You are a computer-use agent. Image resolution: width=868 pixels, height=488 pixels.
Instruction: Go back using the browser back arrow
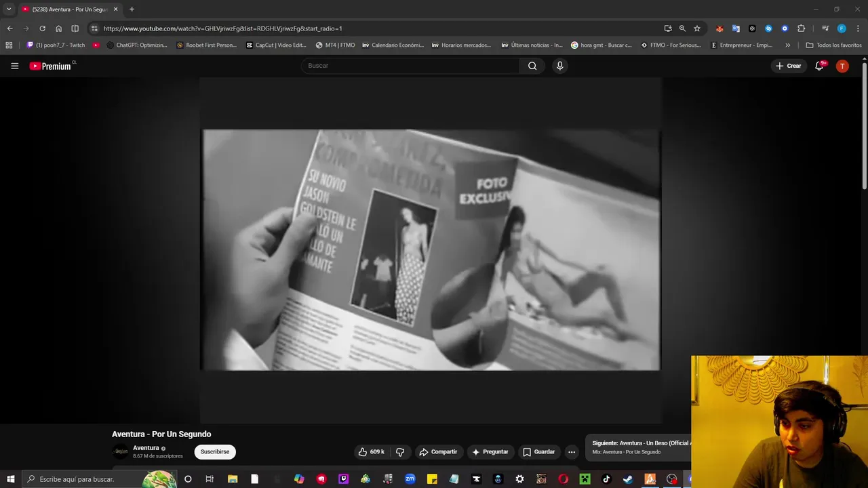click(9, 28)
